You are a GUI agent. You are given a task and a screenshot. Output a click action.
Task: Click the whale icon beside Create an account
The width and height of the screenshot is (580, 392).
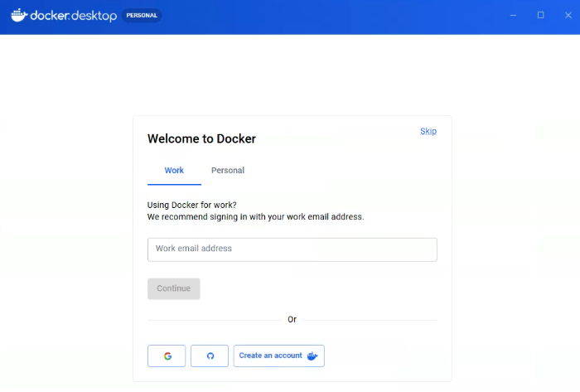pos(312,356)
